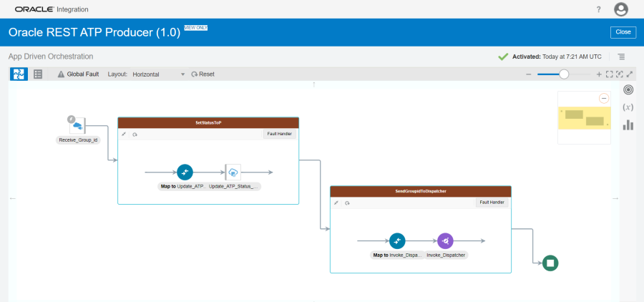The height and width of the screenshot is (302, 644).
Task: Open Global Fault handler
Action: click(79, 74)
